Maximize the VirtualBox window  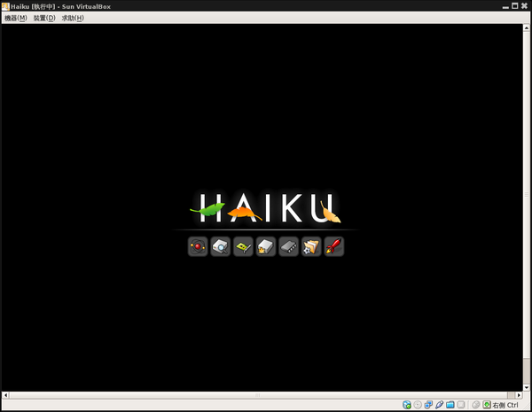[514, 6]
